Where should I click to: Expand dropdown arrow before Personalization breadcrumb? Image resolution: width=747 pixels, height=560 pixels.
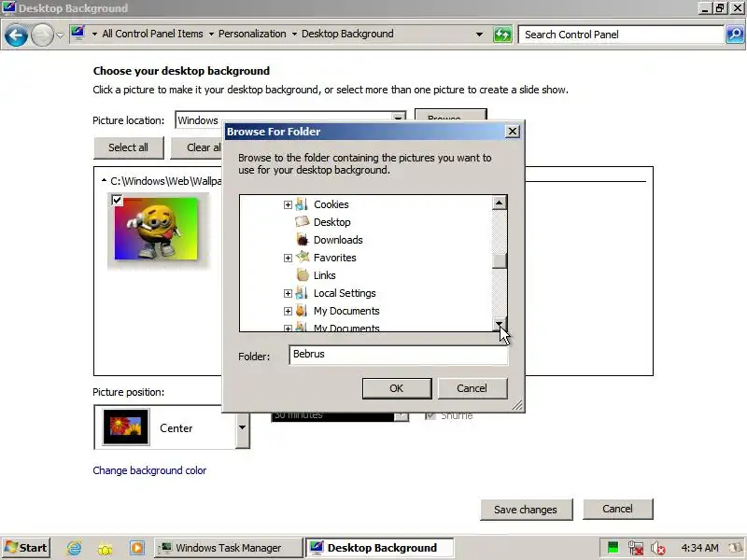point(211,35)
